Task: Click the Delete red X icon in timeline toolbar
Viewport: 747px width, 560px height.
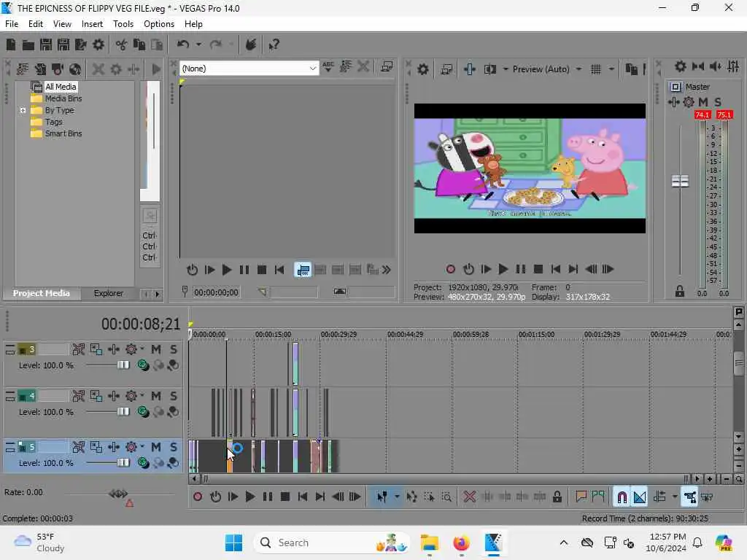Action: click(469, 497)
